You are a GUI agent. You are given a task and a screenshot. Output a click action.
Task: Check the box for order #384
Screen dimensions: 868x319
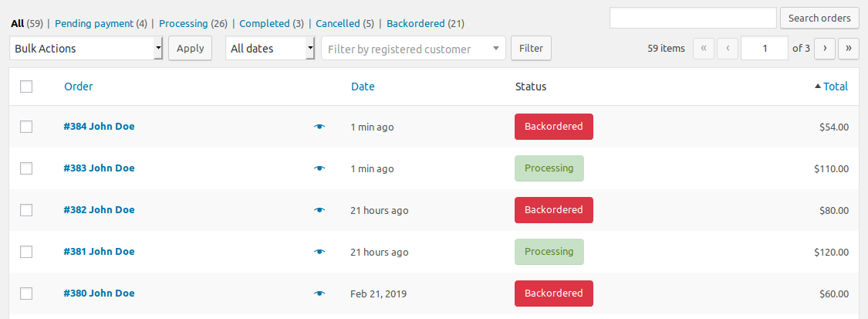pyautogui.click(x=26, y=127)
